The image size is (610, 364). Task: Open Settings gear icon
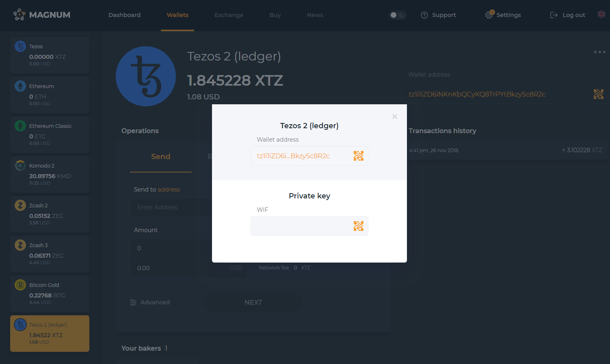click(489, 15)
